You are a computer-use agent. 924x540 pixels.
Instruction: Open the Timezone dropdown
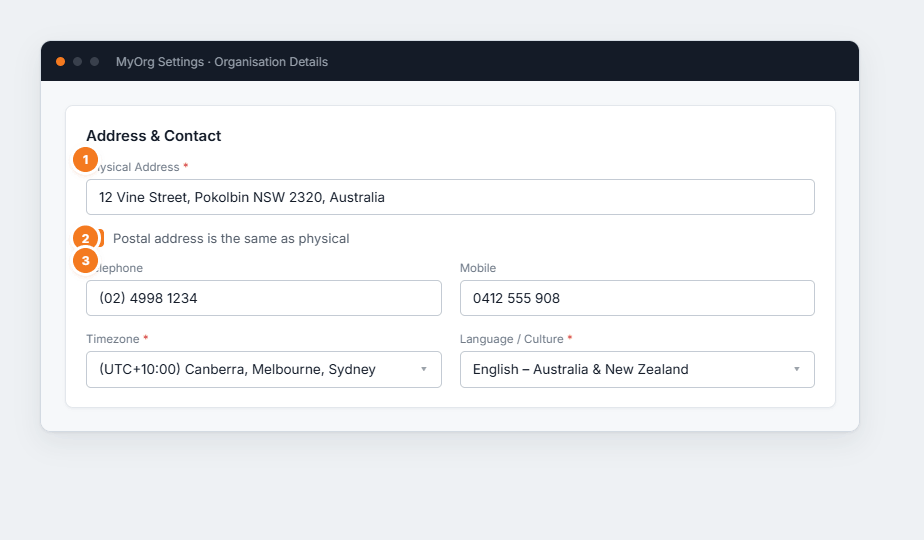click(x=263, y=370)
